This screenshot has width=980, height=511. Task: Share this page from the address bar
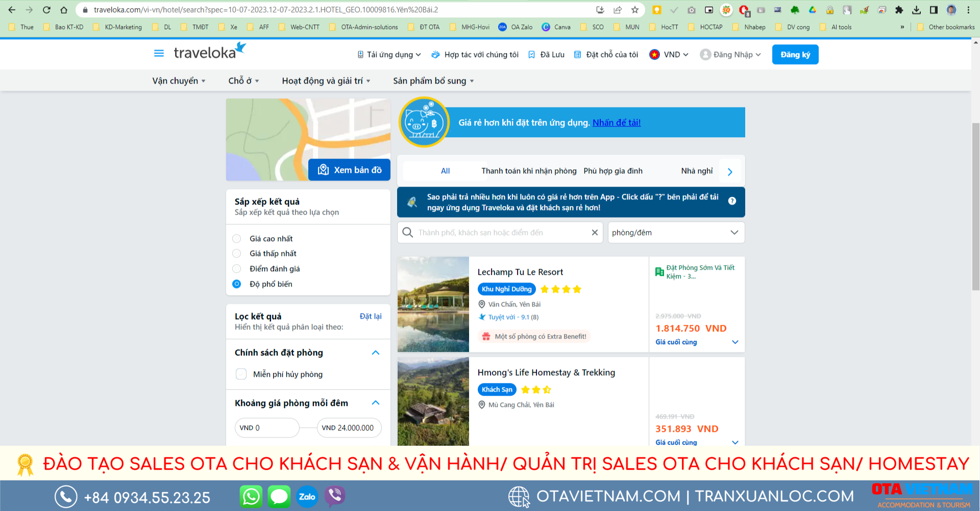point(618,10)
